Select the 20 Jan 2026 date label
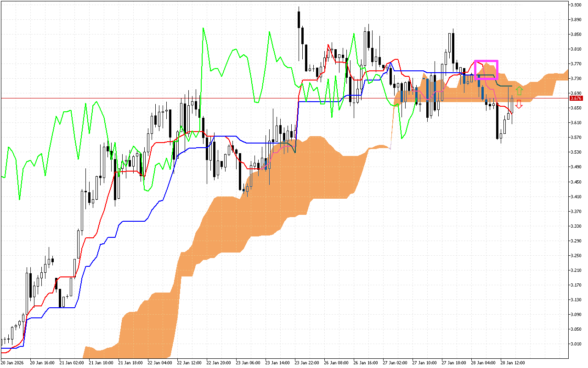 [12, 362]
